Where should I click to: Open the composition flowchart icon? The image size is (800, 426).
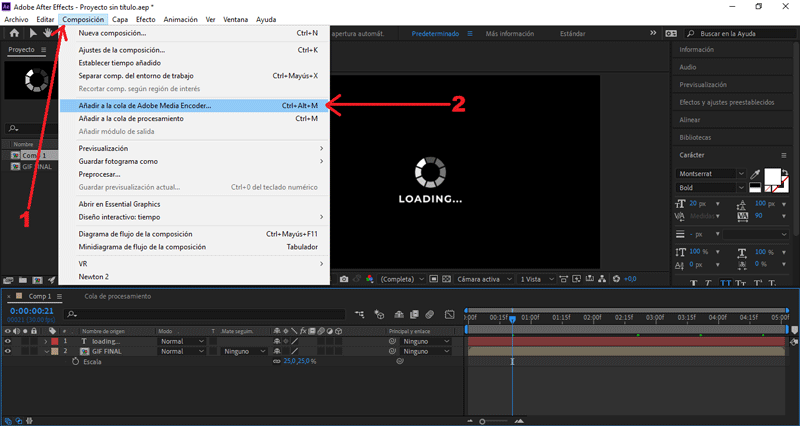click(603, 279)
